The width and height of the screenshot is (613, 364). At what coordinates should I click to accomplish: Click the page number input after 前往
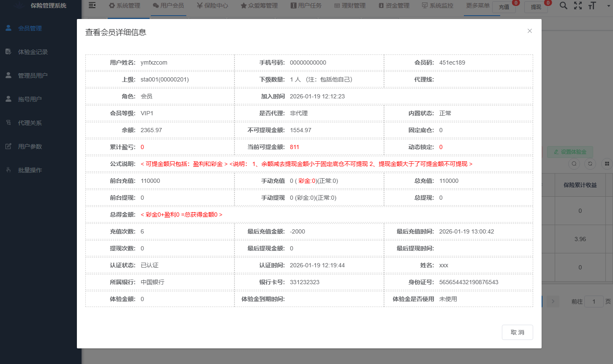point(594,302)
